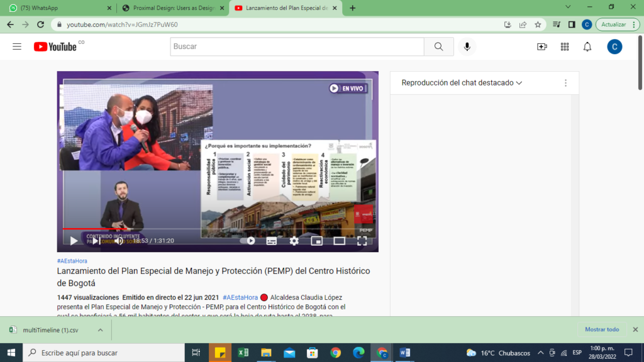
Task: Click the YouTube search magnifier button
Action: [438, 47]
